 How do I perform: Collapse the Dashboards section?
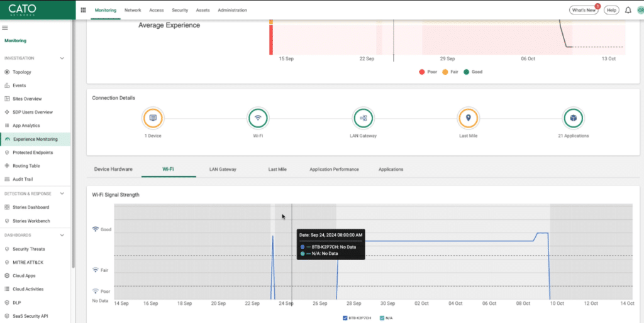(x=62, y=235)
